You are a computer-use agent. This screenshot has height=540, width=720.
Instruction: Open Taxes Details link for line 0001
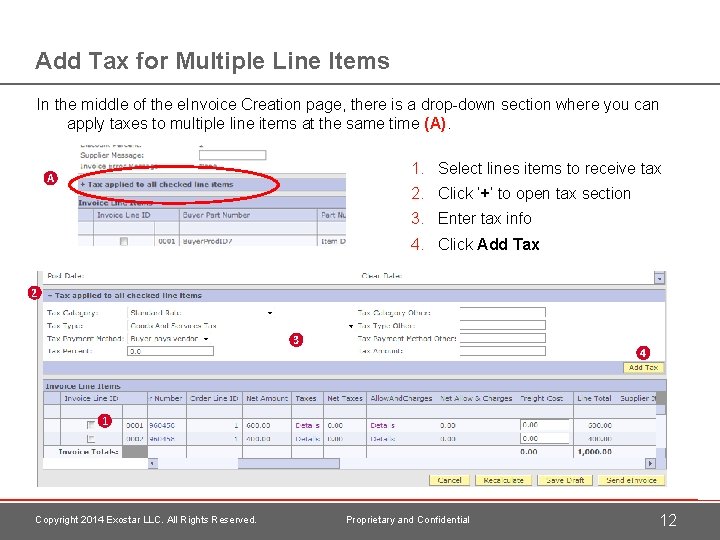tap(307, 426)
